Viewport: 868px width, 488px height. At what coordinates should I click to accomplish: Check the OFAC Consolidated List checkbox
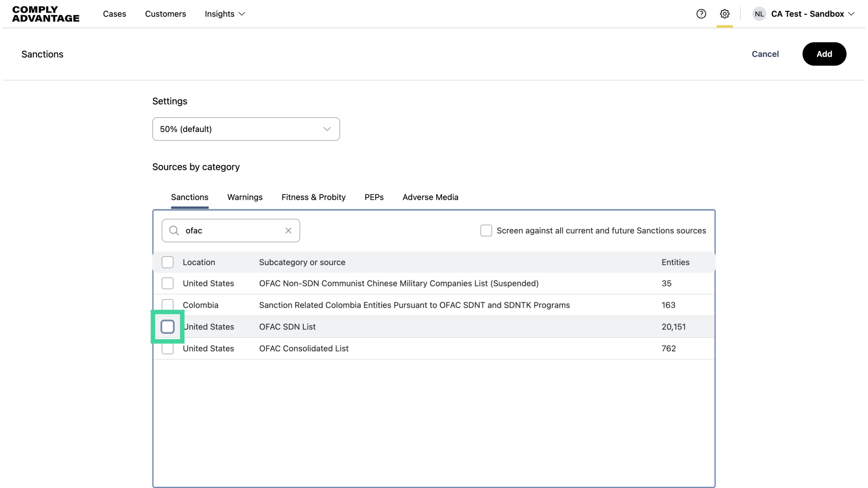168,349
